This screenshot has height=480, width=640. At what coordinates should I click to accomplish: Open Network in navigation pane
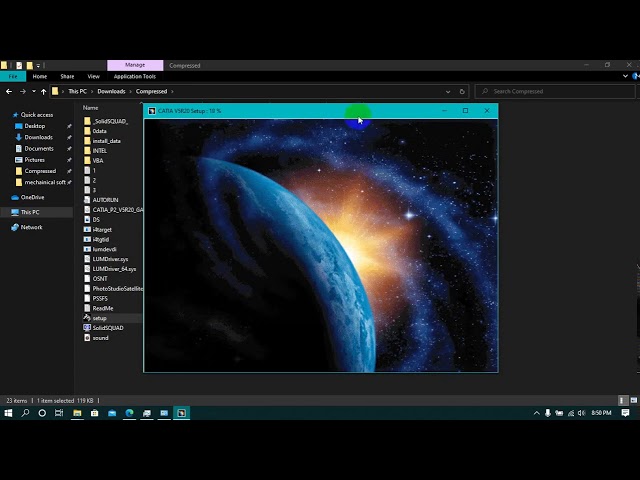(x=31, y=227)
